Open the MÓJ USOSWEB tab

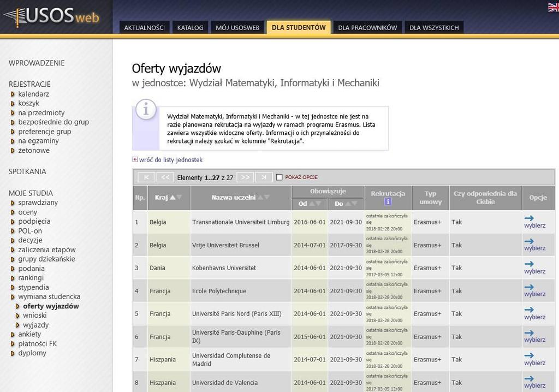coord(237,27)
